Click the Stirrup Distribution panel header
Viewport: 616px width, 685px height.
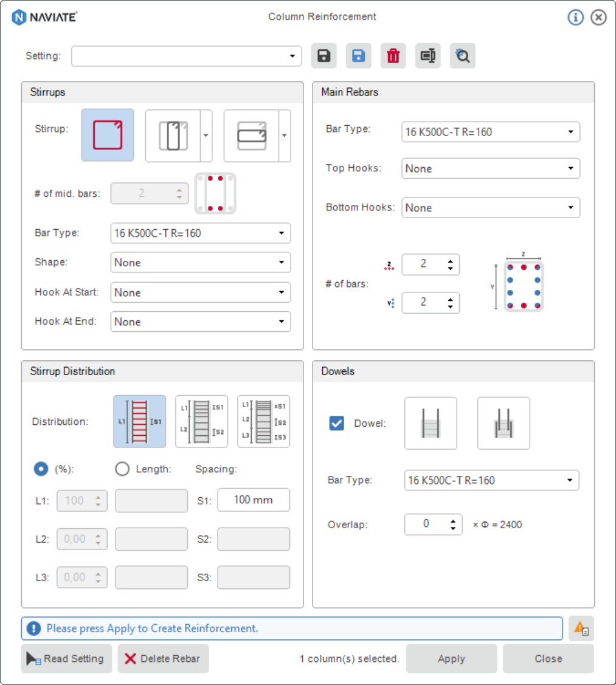pos(162,371)
